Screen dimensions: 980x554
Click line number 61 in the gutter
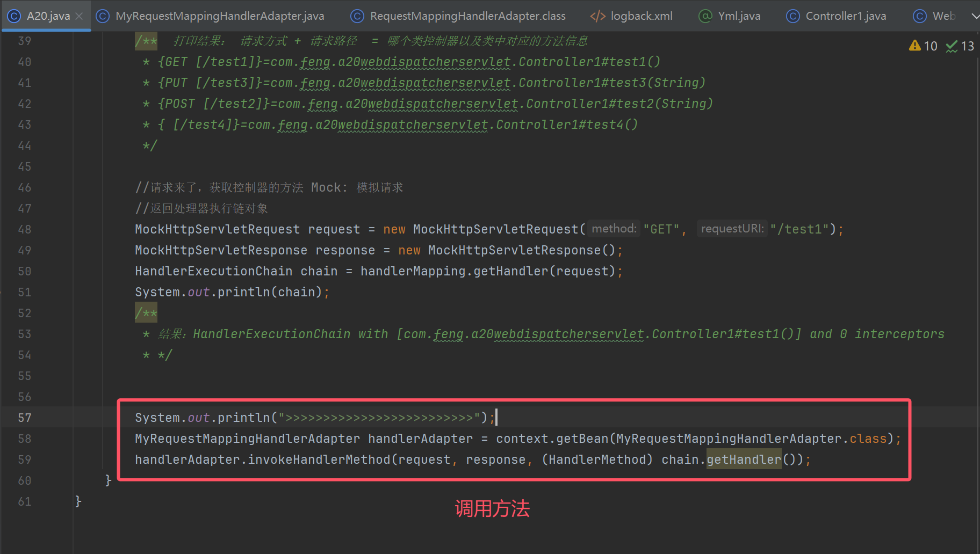pyautogui.click(x=25, y=501)
